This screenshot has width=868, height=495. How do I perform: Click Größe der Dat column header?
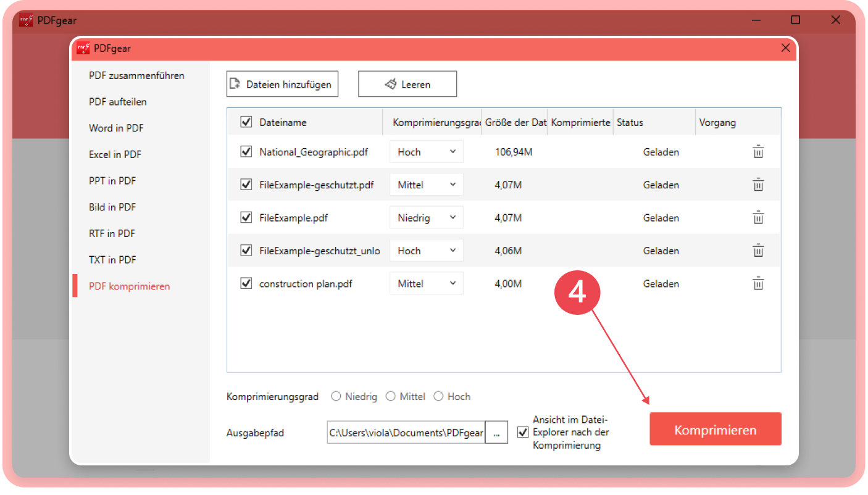[516, 122]
